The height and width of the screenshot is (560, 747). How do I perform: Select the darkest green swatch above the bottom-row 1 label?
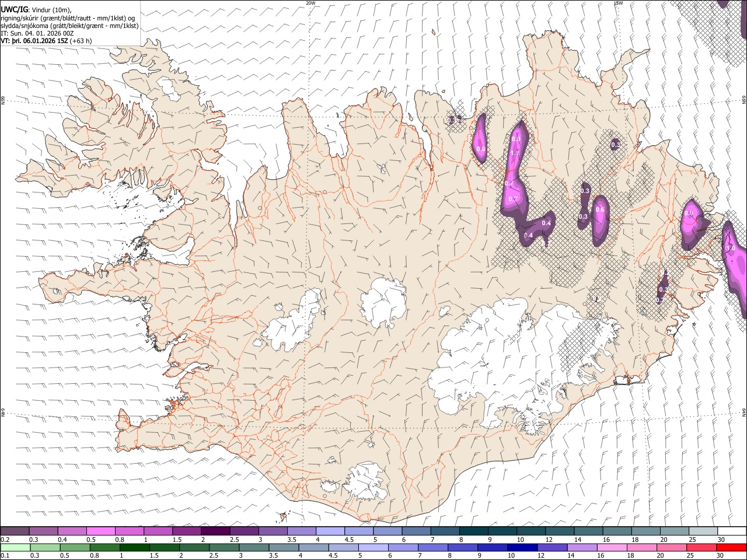click(x=134, y=547)
